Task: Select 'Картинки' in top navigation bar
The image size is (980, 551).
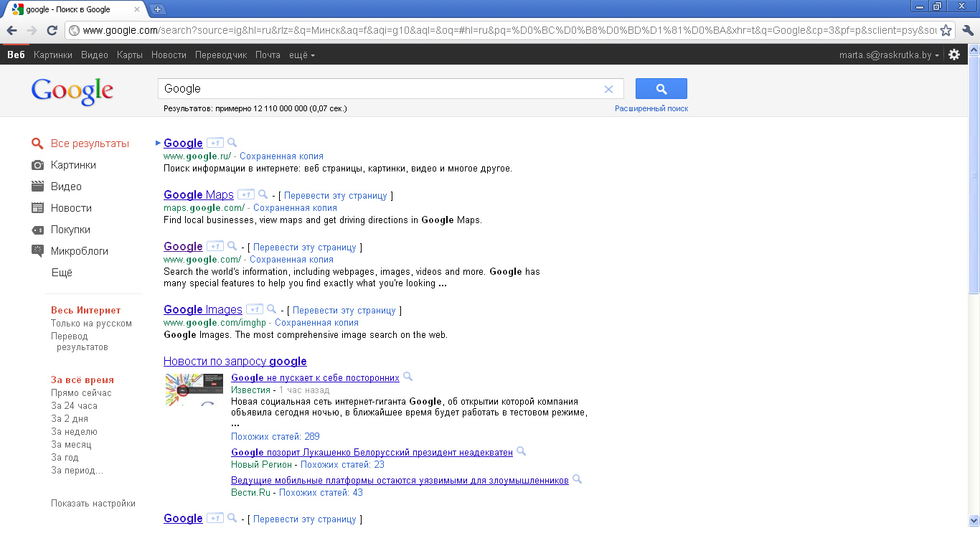Action: (52, 55)
